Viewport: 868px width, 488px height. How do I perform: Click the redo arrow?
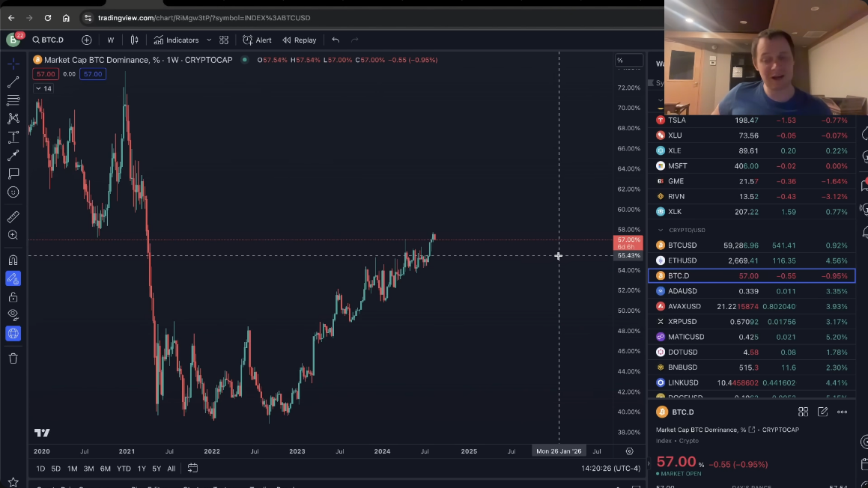[355, 40]
